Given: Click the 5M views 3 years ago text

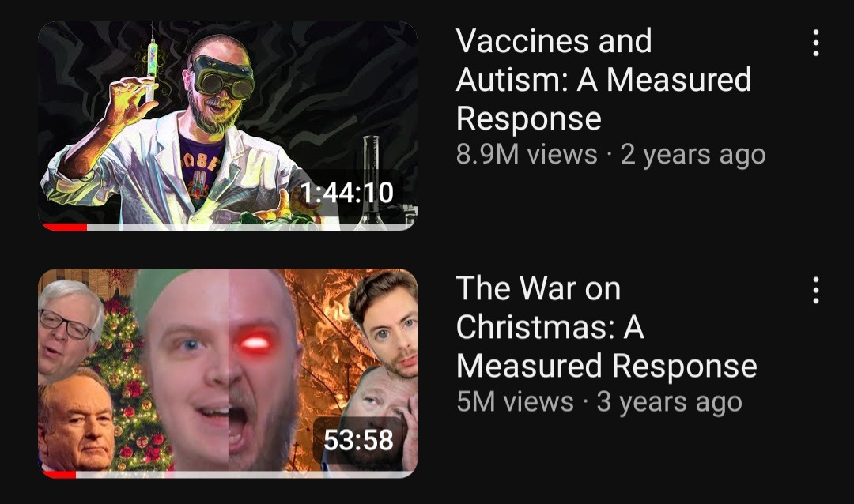Looking at the screenshot, I should coord(599,402).
